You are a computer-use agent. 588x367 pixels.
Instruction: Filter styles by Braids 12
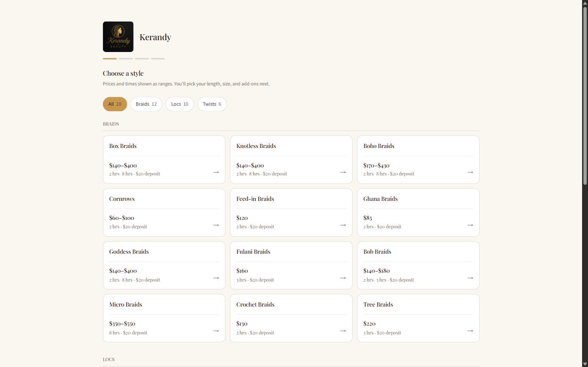coord(146,104)
